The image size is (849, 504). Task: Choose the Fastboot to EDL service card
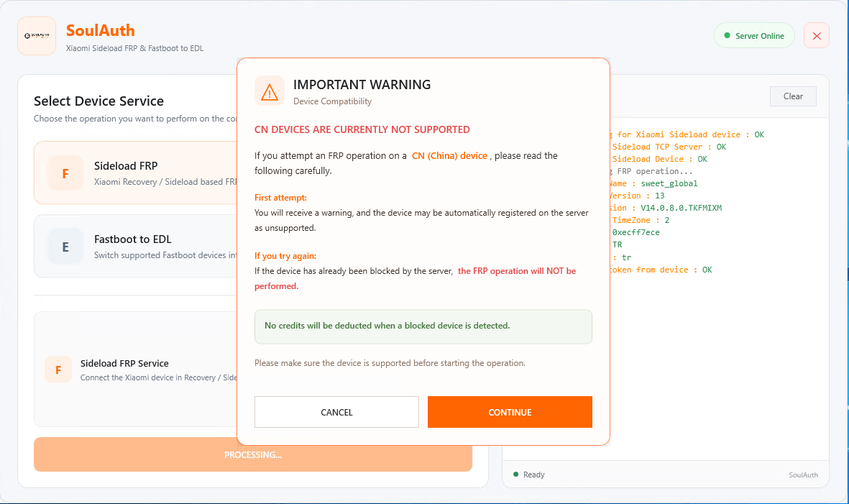click(x=135, y=247)
